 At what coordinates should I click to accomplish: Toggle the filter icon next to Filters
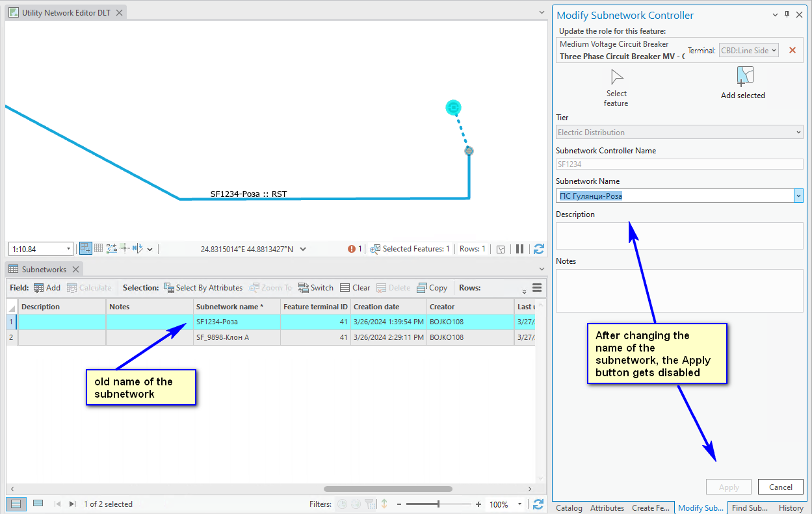(x=369, y=504)
